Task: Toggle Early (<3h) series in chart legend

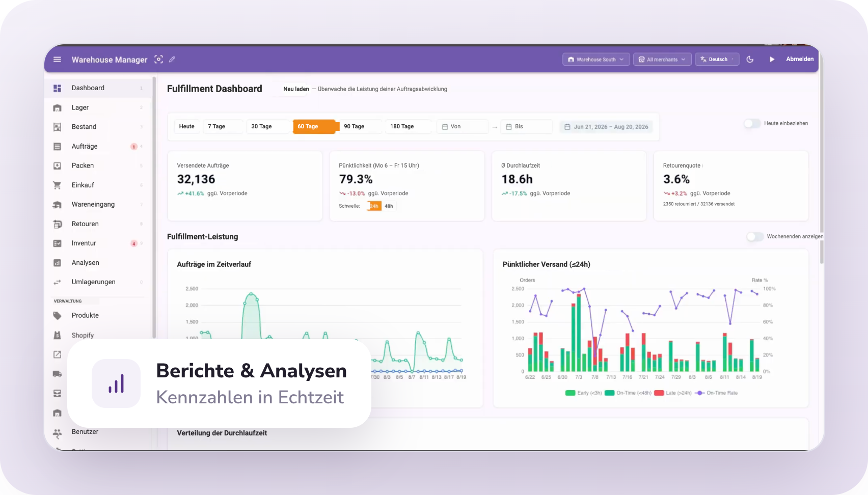Action: click(584, 393)
